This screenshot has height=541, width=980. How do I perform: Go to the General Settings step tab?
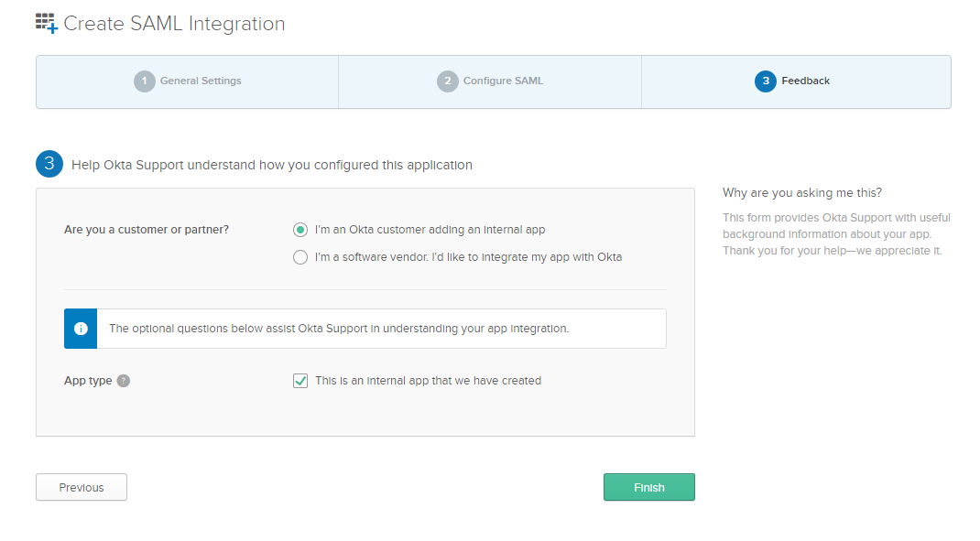click(188, 81)
